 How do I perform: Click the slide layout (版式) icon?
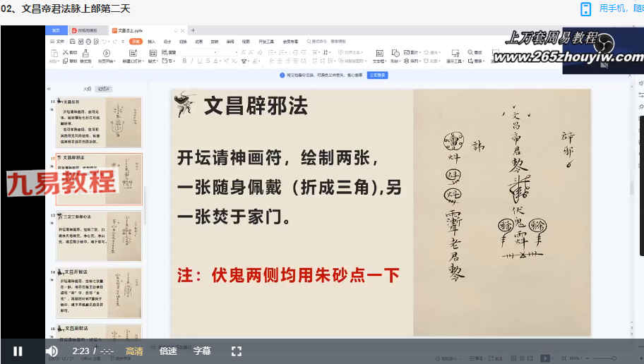153,54
